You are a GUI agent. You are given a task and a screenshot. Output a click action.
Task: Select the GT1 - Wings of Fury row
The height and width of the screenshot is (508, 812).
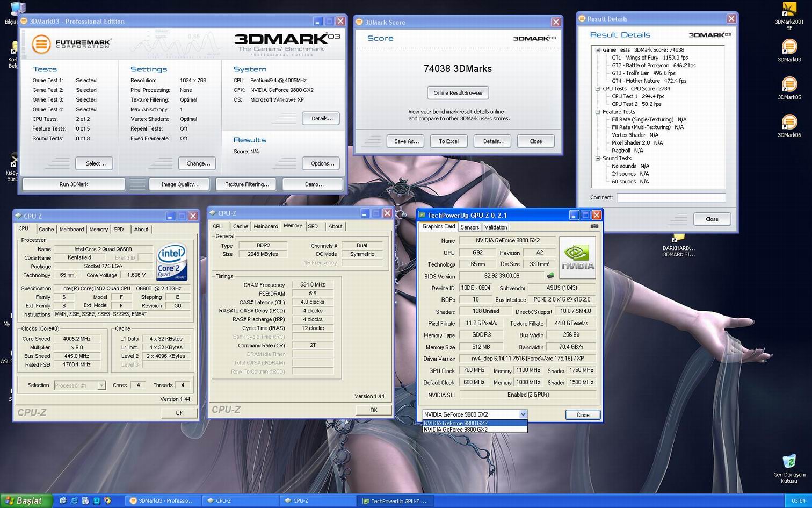pos(650,58)
